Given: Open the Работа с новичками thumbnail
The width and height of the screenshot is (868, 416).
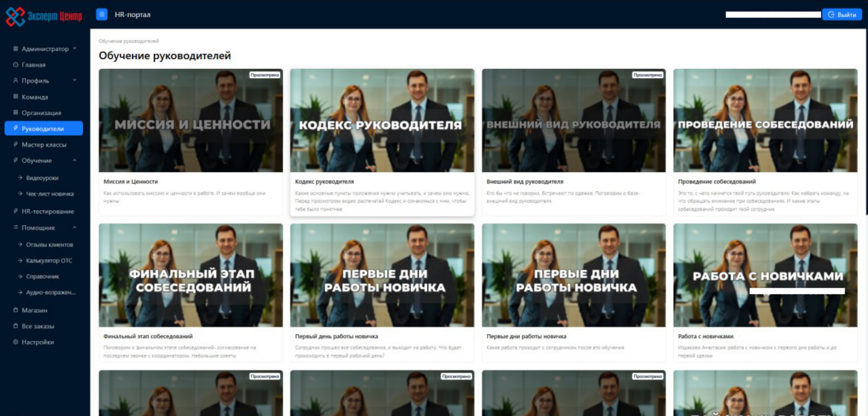Looking at the screenshot, I should click(x=765, y=275).
